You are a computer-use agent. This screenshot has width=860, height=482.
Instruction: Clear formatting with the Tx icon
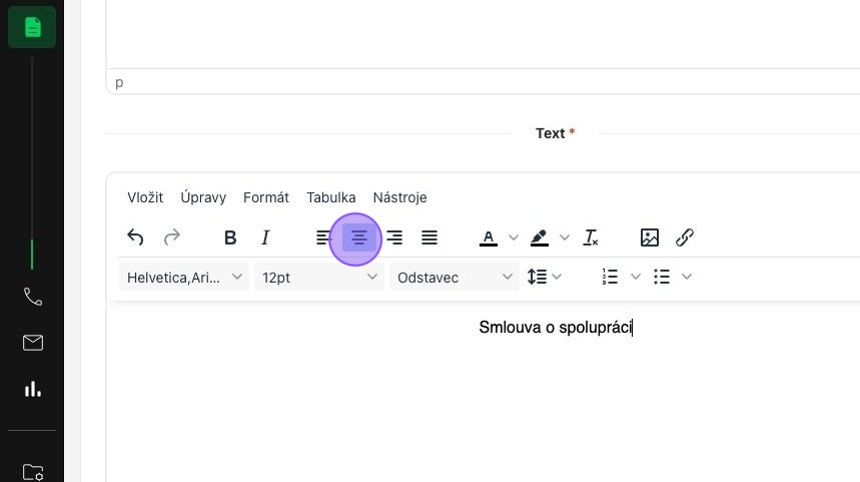590,237
